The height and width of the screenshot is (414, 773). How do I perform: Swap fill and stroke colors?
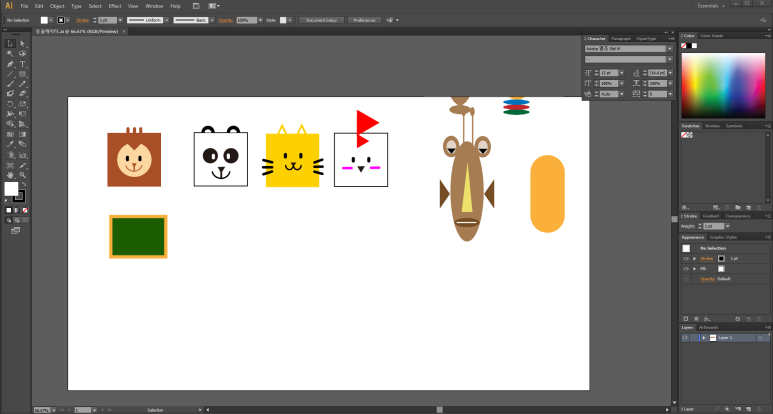(x=24, y=184)
